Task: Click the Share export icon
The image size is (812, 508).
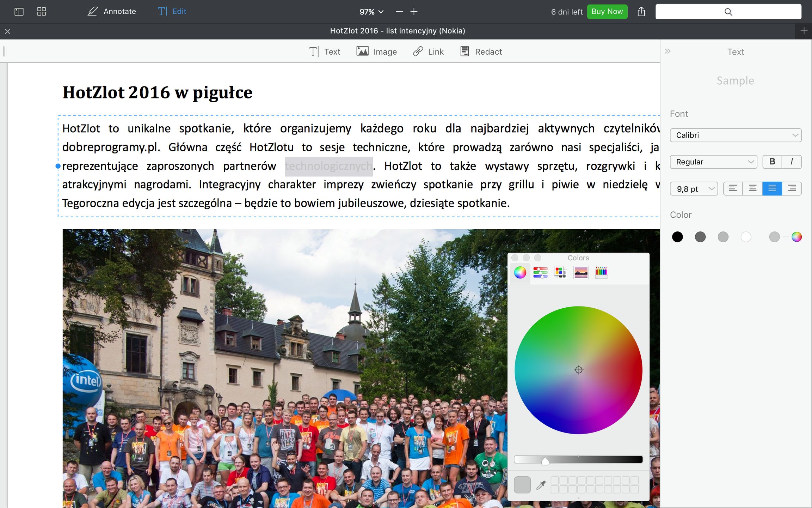Action: [641, 12]
